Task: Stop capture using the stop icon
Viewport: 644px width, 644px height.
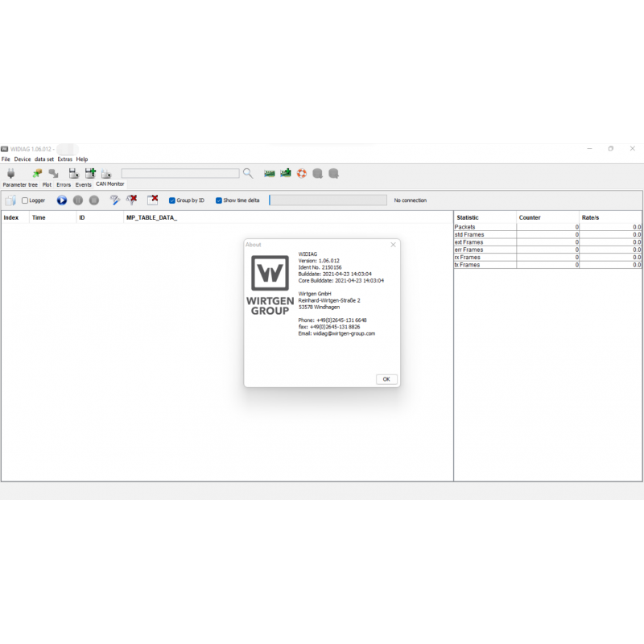Action: point(93,200)
